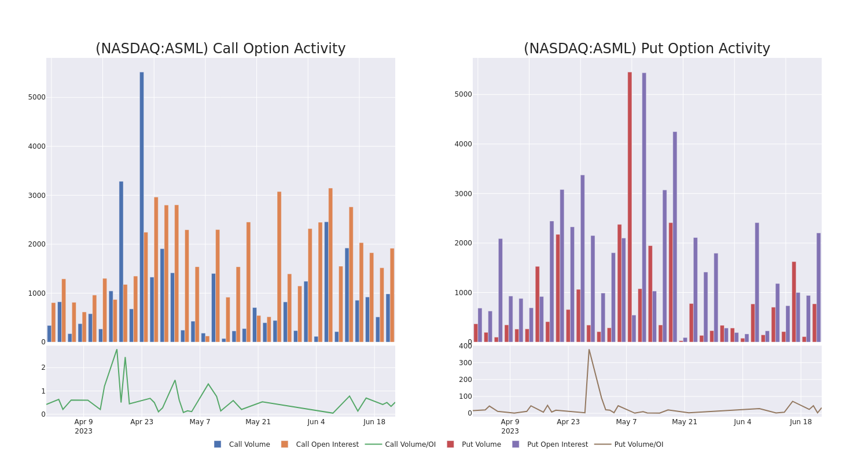Click the Call Volume legend swatch
The height and width of the screenshot is (463, 868).
218,444
